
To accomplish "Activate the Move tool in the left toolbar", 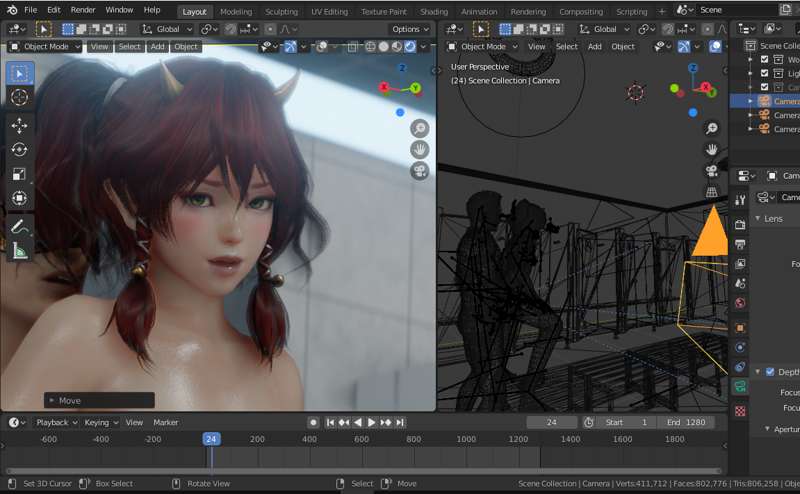I will pos(19,126).
